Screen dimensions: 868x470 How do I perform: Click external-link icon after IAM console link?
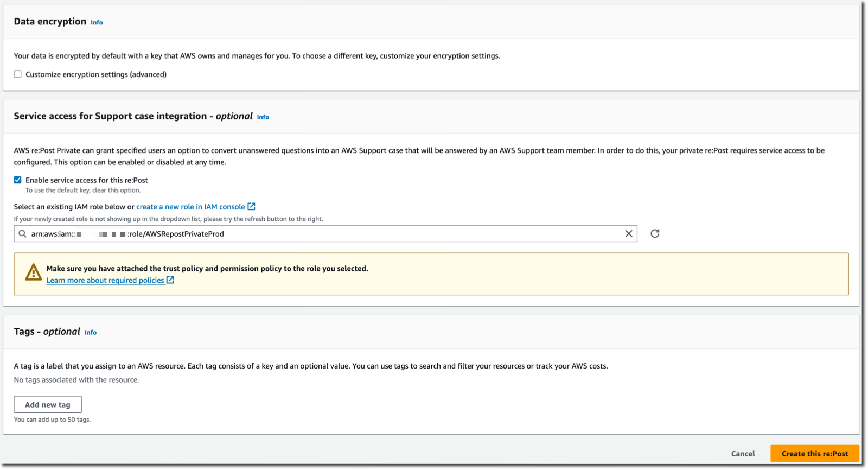pos(252,206)
